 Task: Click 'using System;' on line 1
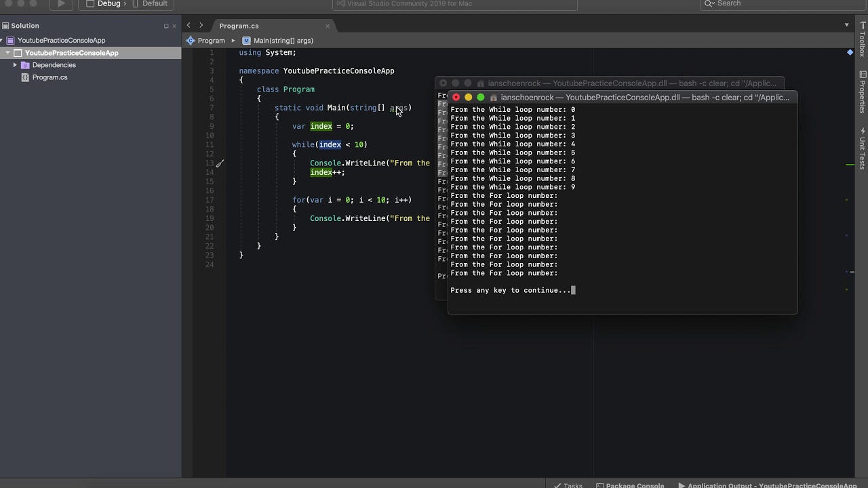[267, 52]
